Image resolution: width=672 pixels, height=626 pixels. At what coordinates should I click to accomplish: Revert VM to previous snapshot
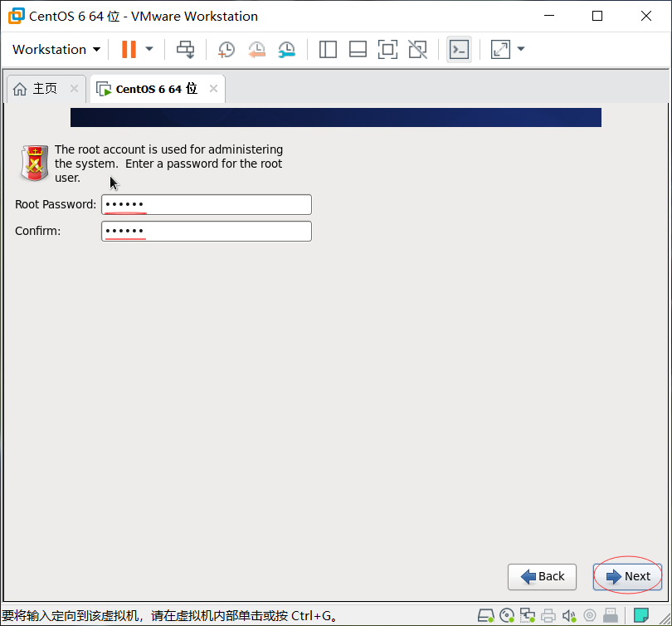point(256,49)
